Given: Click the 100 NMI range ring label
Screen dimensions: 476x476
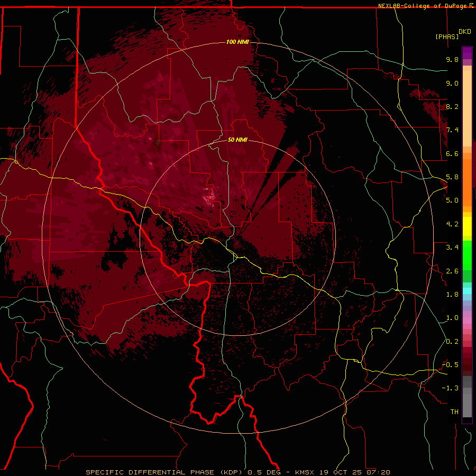Looking at the screenshot, I should [237, 42].
